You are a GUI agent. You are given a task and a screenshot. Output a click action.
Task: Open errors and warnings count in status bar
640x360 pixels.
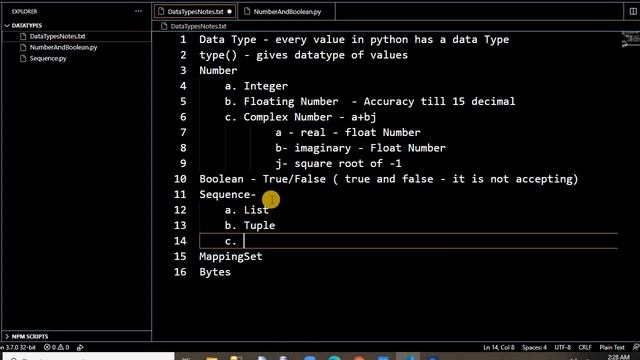[x=57, y=347]
